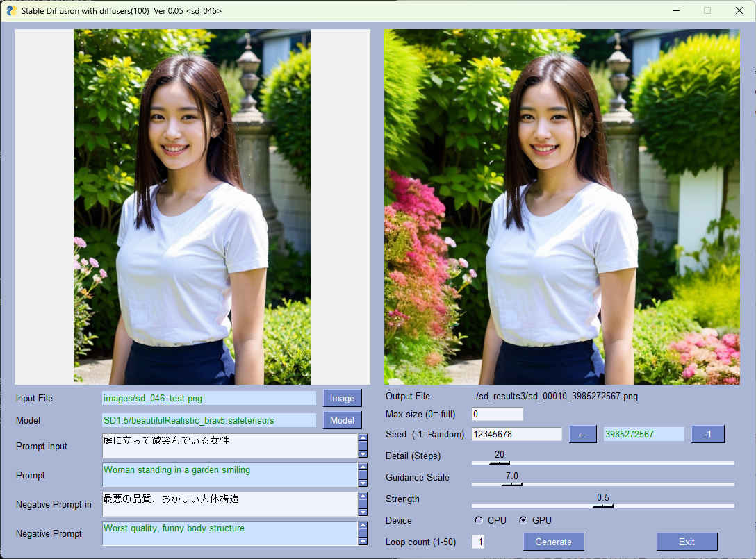
Task: Click the translated Prompt text box
Action: click(229, 475)
